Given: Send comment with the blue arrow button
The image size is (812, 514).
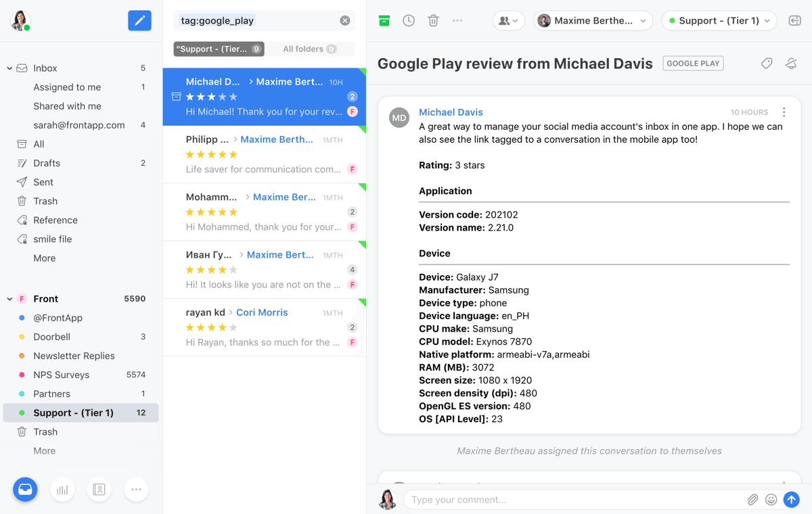Looking at the screenshot, I should tap(792, 500).
